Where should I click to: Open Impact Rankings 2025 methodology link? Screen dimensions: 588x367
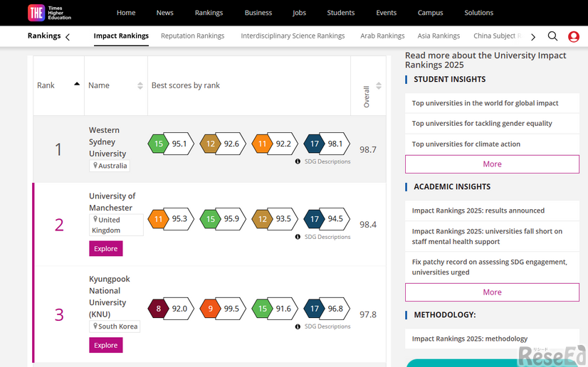click(x=470, y=339)
